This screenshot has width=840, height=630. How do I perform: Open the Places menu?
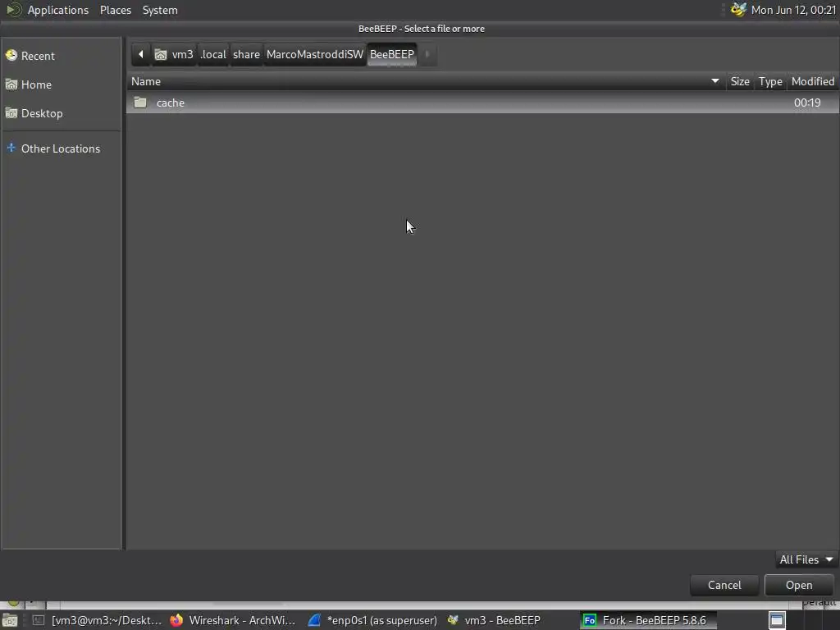[116, 10]
